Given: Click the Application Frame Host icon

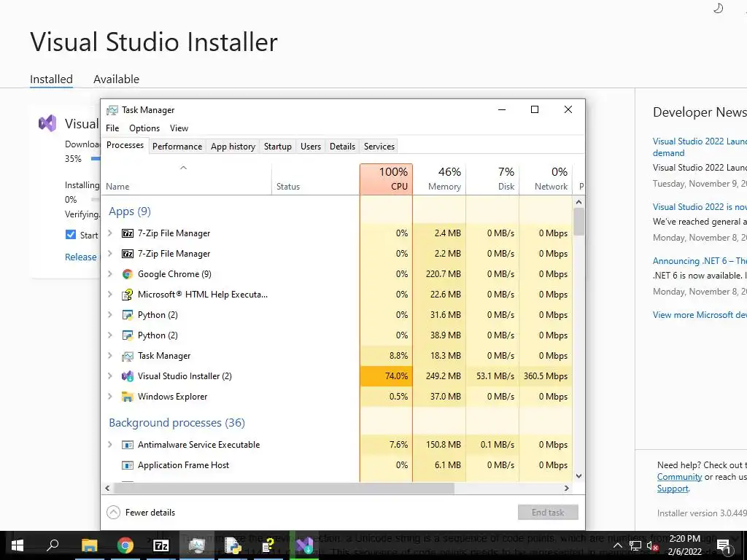Looking at the screenshot, I should pyautogui.click(x=127, y=465).
